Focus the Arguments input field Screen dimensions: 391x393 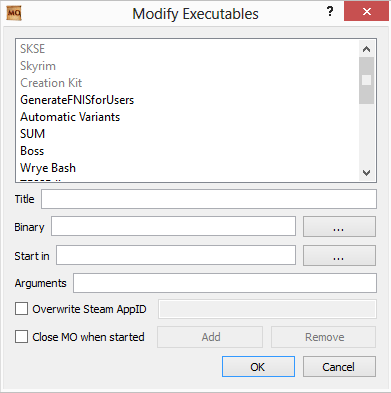225,283
